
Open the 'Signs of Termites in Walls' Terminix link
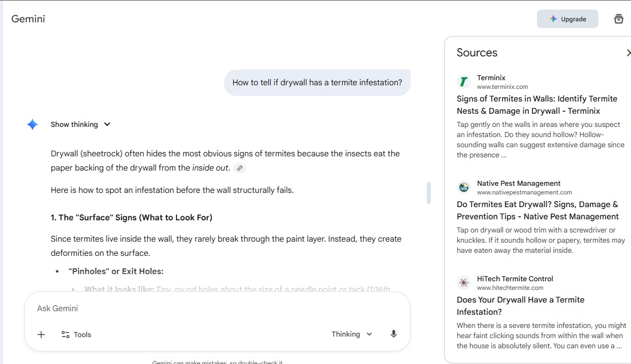coord(537,105)
